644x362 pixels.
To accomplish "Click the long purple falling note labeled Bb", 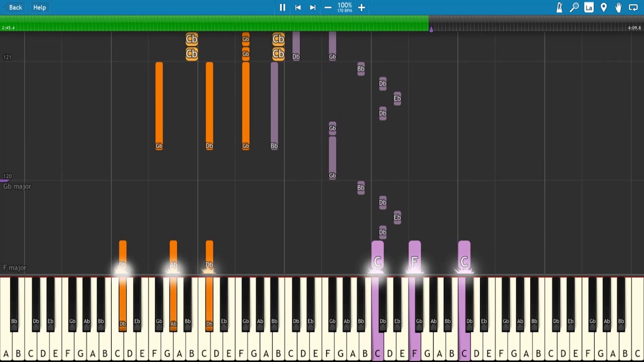I will point(274,106).
